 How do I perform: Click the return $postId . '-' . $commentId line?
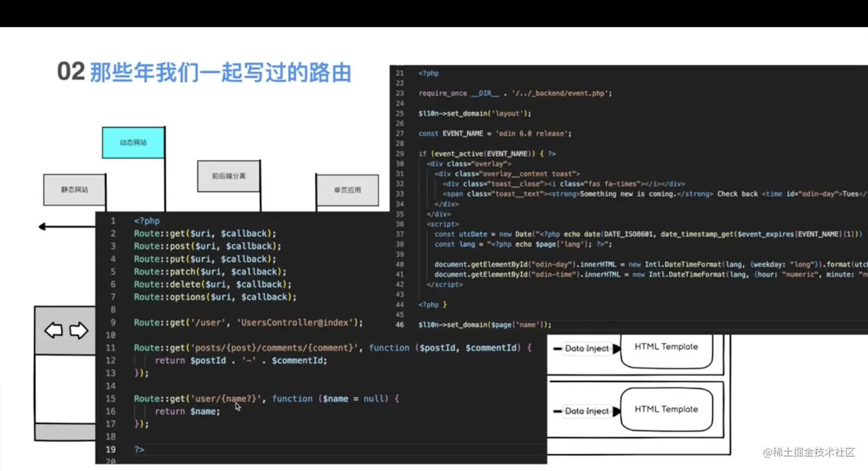[241, 361]
